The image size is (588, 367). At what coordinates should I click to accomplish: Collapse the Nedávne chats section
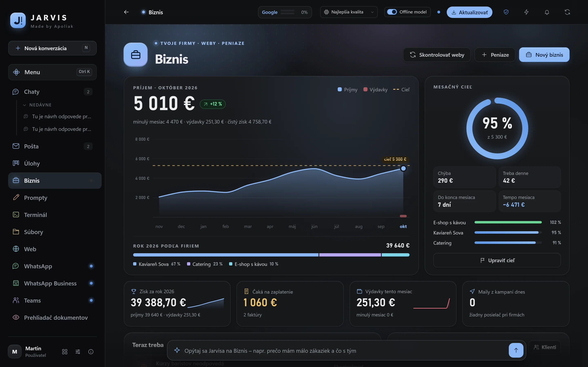[x=38, y=105]
